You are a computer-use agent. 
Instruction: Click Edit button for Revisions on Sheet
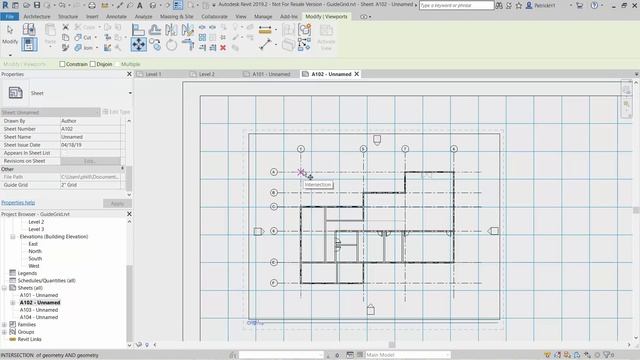click(x=90, y=161)
